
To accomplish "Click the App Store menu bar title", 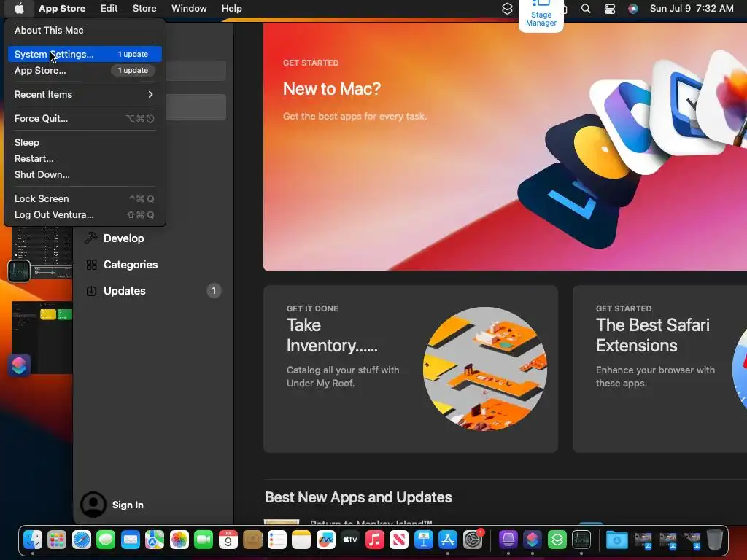I will coord(62,8).
